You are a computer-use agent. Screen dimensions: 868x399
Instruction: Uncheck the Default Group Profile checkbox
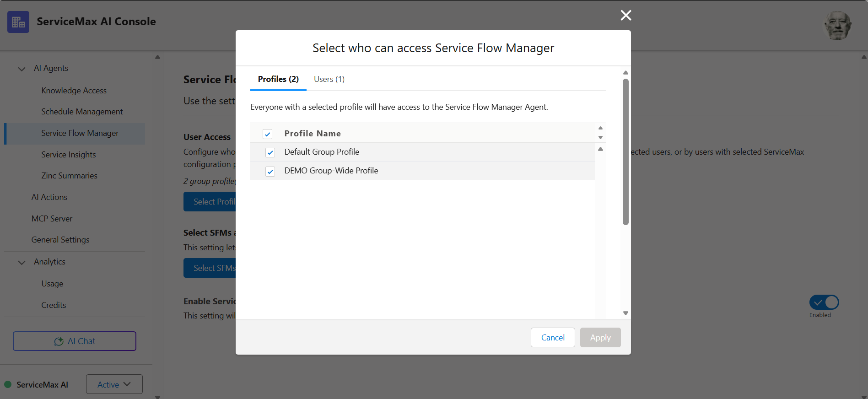tap(270, 152)
